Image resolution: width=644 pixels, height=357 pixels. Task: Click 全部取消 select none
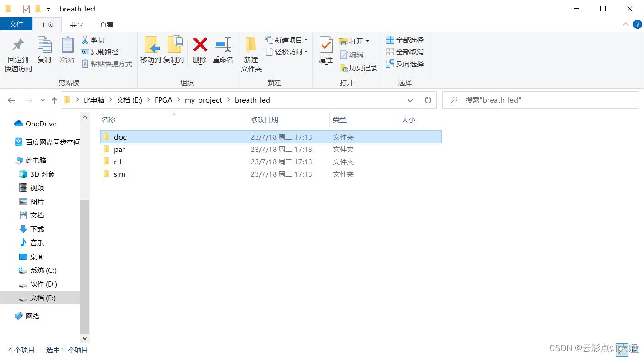[x=405, y=52]
